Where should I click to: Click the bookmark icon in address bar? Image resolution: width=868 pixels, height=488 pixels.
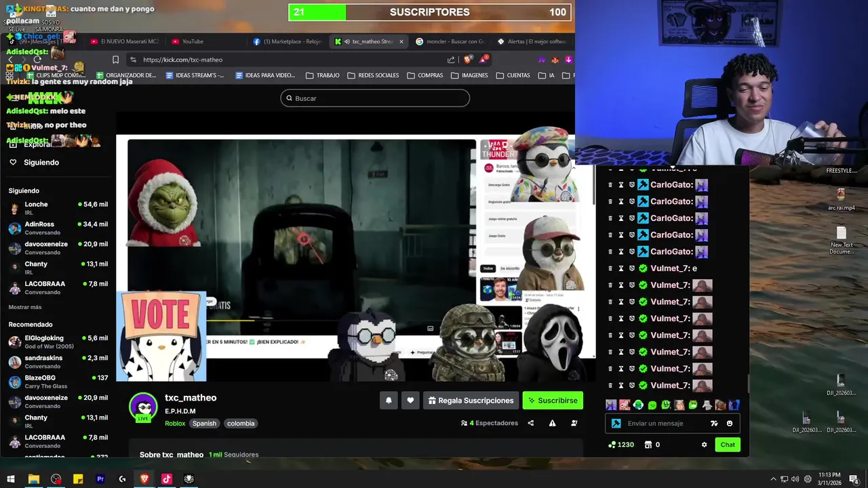[x=116, y=60]
